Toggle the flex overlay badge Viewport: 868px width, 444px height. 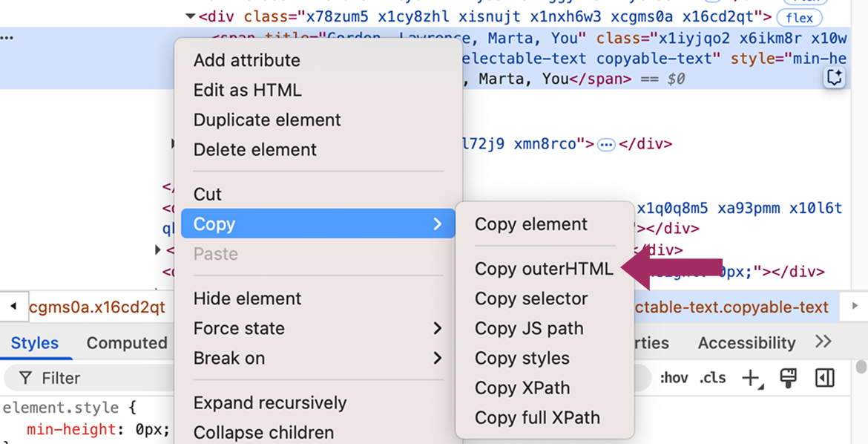[799, 18]
